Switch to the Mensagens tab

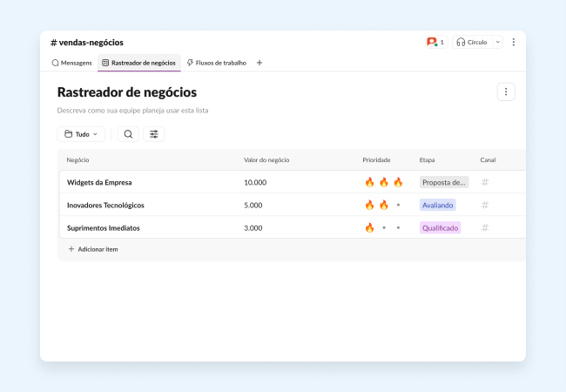point(71,63)
